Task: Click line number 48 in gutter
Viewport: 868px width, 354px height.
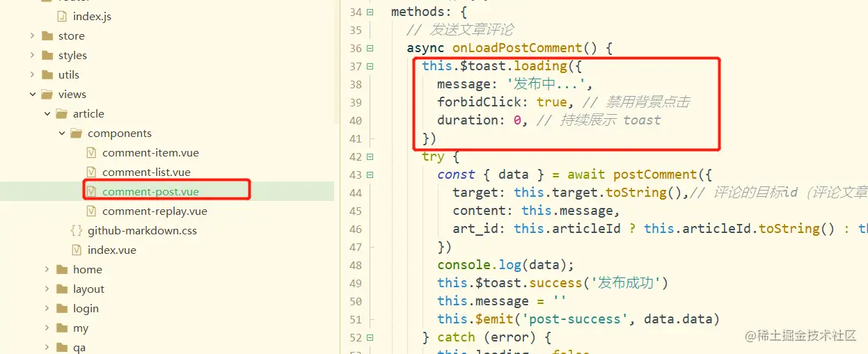Action: [355, 265]
